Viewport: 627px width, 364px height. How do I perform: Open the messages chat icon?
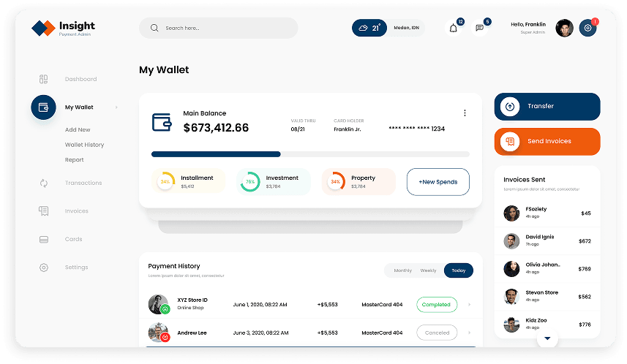[479, 28]
